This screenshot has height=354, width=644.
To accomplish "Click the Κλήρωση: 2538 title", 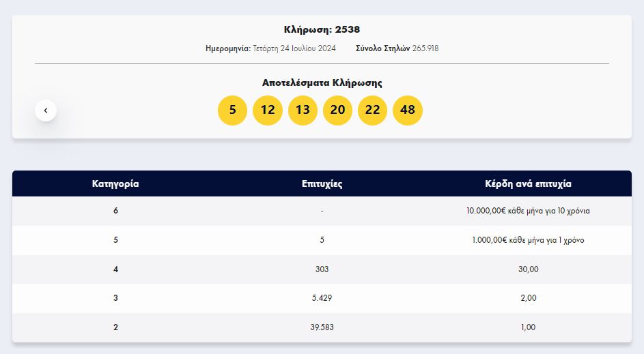I will pyautogui.click(x=322, y=29).
